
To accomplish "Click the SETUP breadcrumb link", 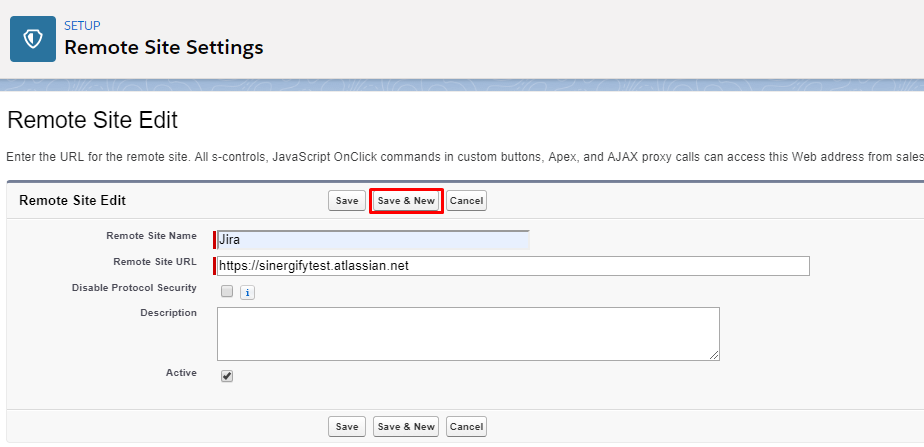I will tap(82, 25).
